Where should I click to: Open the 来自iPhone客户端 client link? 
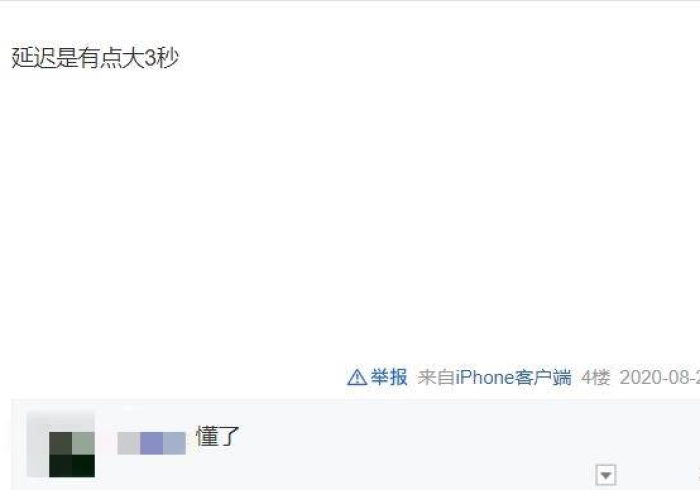click(494, 378)
